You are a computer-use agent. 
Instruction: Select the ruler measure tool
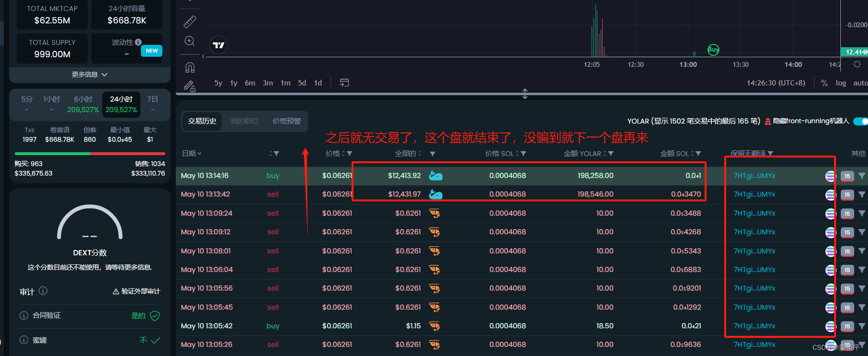click(190, 21)
